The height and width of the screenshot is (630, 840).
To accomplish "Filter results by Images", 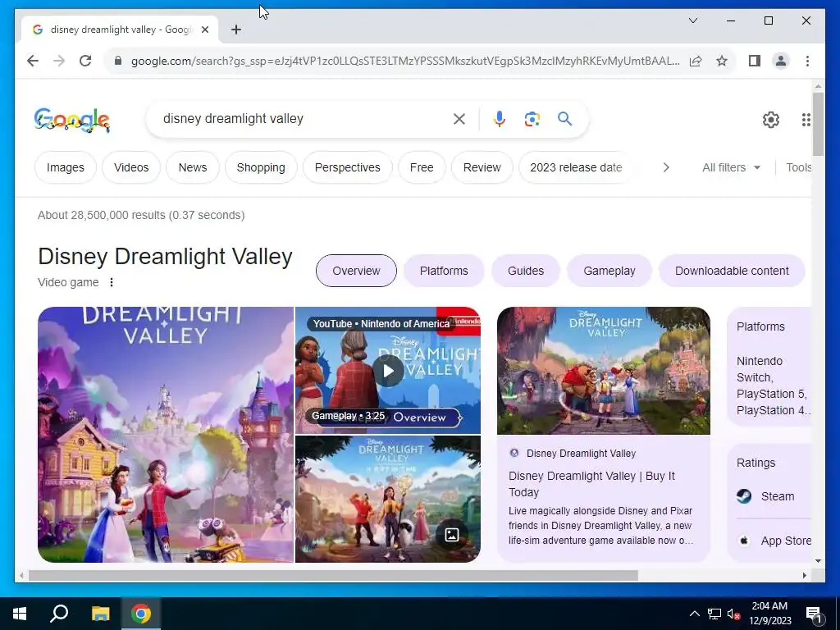I will pos(66,167).
